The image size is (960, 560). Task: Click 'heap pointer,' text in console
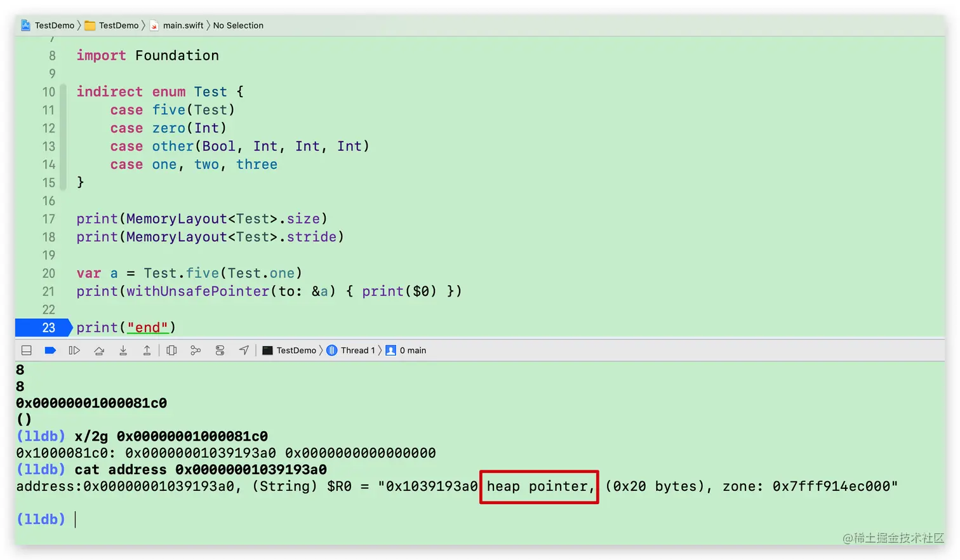click(541, 486)
